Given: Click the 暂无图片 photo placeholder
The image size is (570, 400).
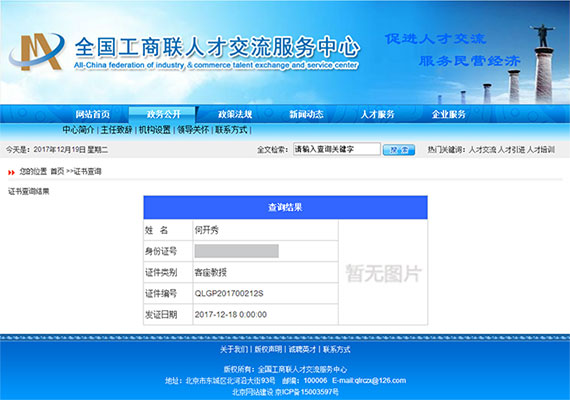Looking at the screenshot, I should click(x=383, y=273).
